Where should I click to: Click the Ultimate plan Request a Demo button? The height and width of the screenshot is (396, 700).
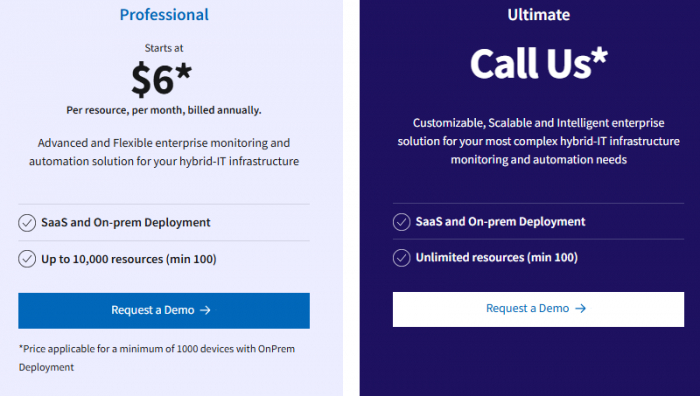tap(538, 309)
